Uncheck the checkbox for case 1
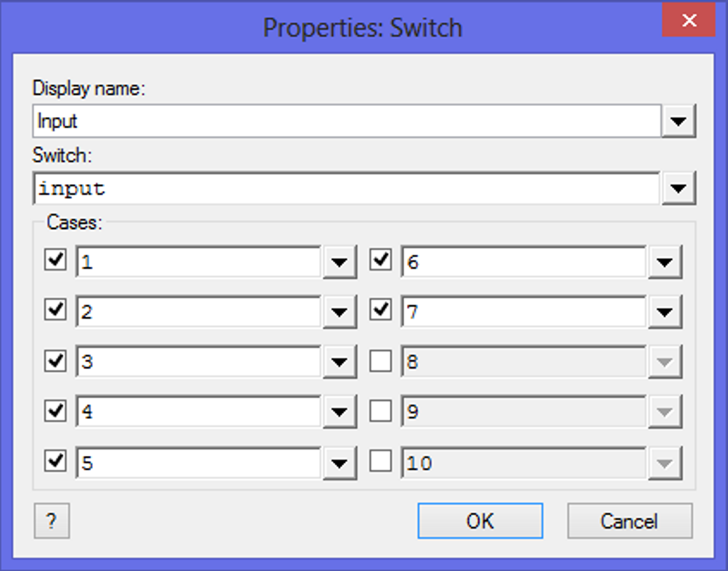The height and width of the screenshot is (571, 728). [55, 259]
